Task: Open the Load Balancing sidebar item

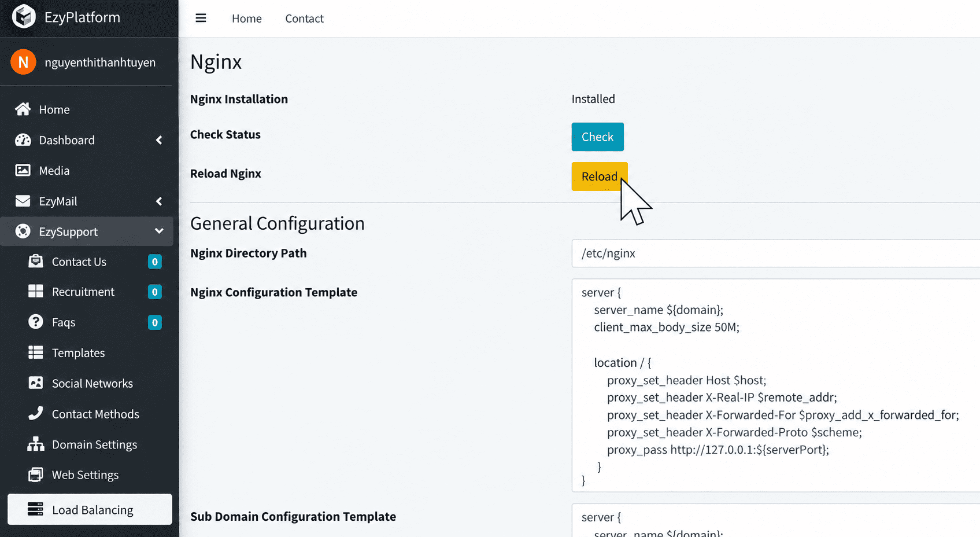Action: pyautogui.click(x=90, y=509)
